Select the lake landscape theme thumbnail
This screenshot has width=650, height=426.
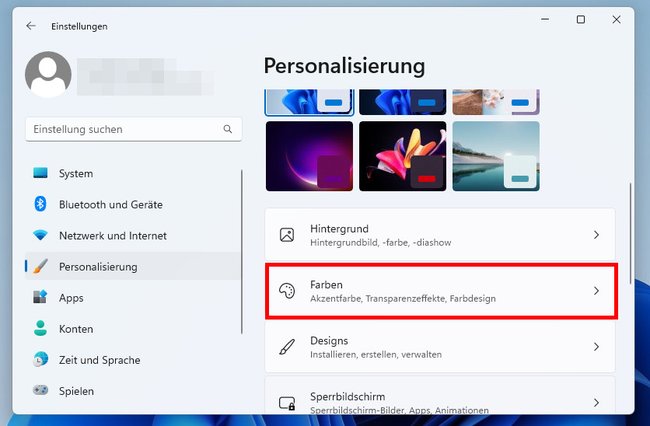point(496,156)
